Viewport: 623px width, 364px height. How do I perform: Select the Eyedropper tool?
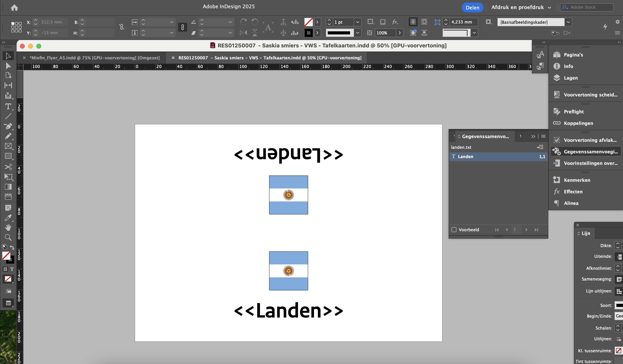point(8,218)
